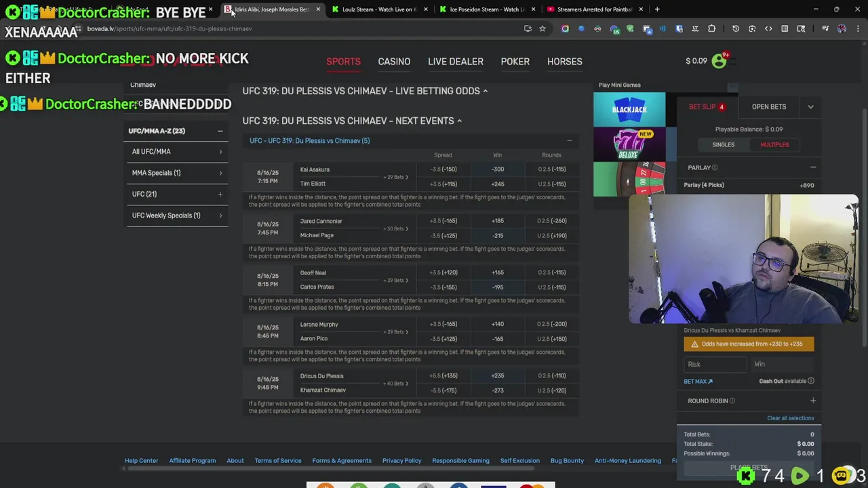Select Lerone Murphy O 2.5 (-200) rounds
Viewport: 868px width, 488px height.
[x=551, y=324]
